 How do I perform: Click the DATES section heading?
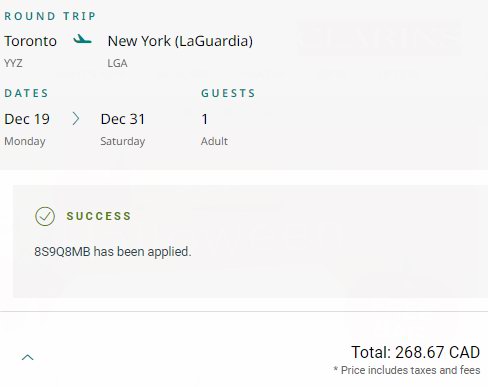(26, 93)
